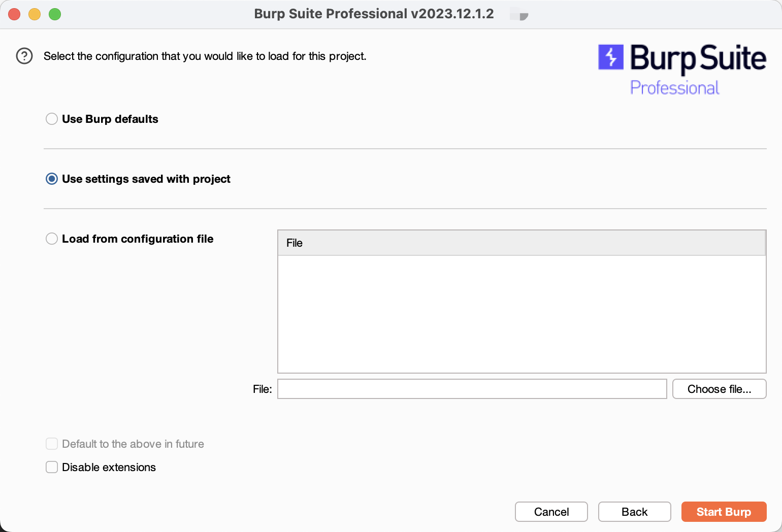Focus the File path text field

click(472, 389)
